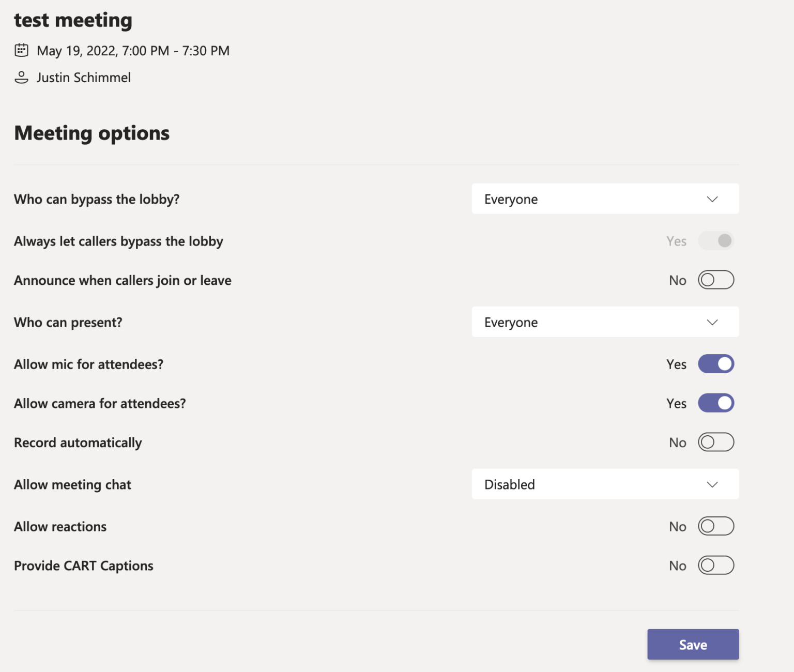Click the Save button
Screen dimensions: 794x672
[x=693, y=645]
